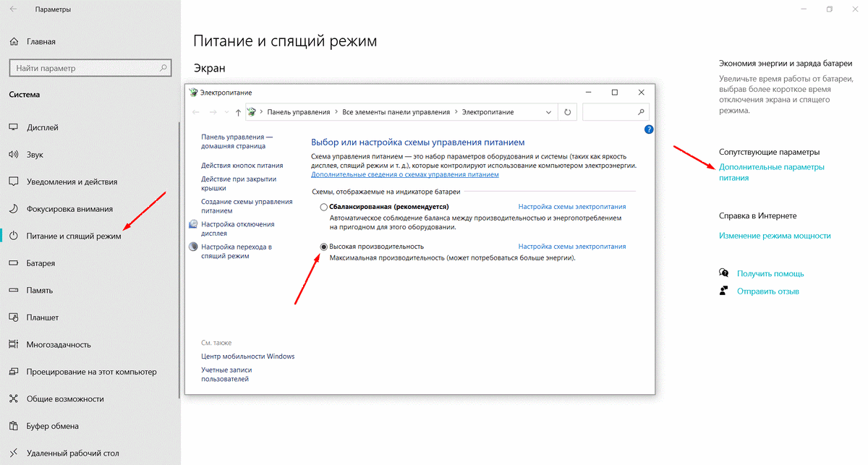Viewport: 868px width, 465px height.
Task: Click the Общие возможности icon
Action: coord(13,398)
